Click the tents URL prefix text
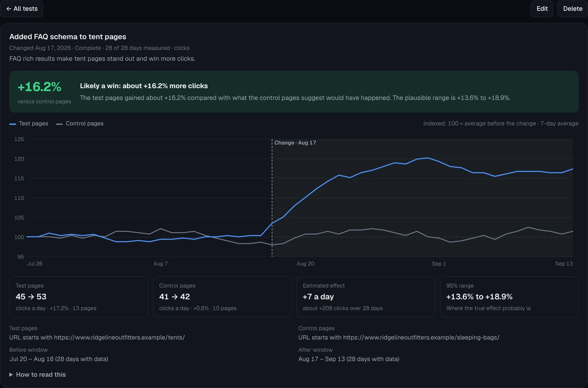 coord(97,337)
